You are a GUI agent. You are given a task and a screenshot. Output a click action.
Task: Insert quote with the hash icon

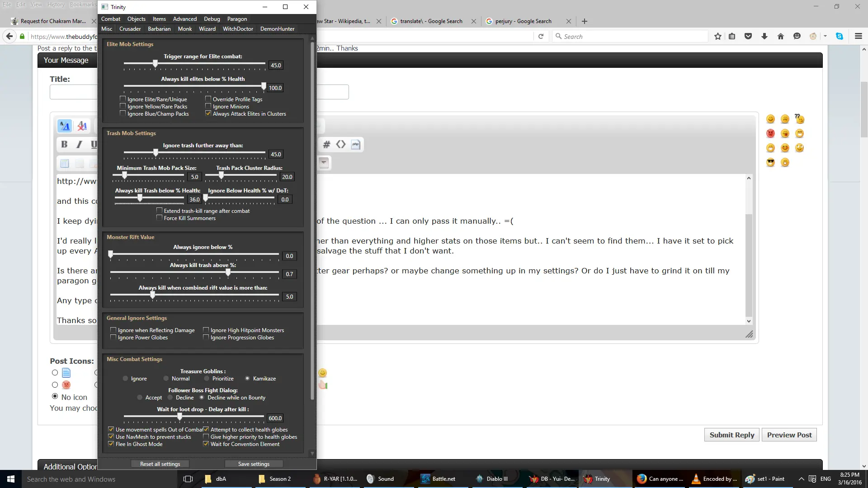tap(326, 145)
